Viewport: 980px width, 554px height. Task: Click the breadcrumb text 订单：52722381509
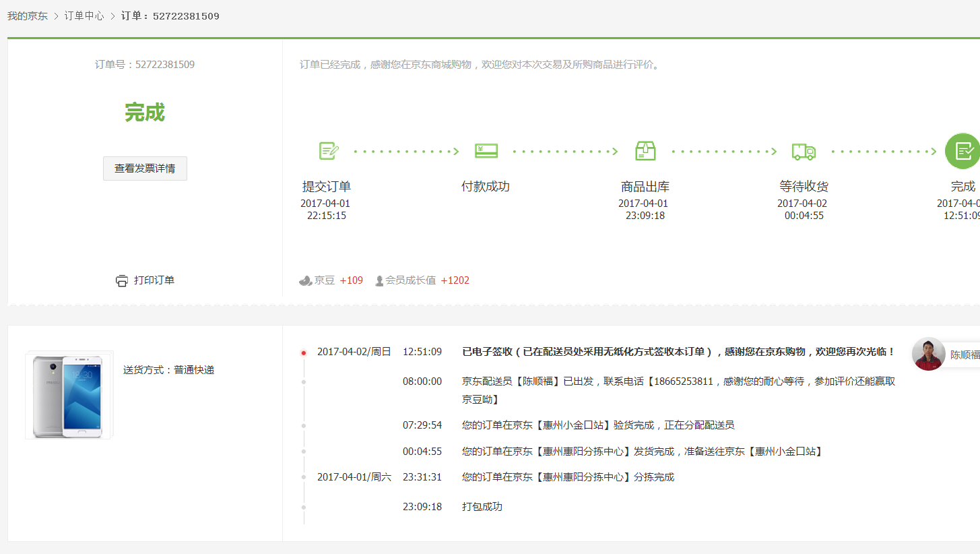170,16
